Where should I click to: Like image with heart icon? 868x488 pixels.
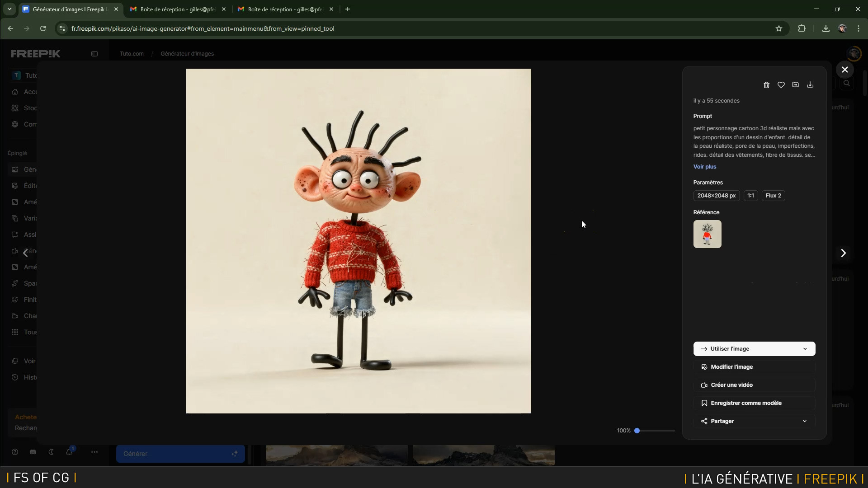pos(781,85)
